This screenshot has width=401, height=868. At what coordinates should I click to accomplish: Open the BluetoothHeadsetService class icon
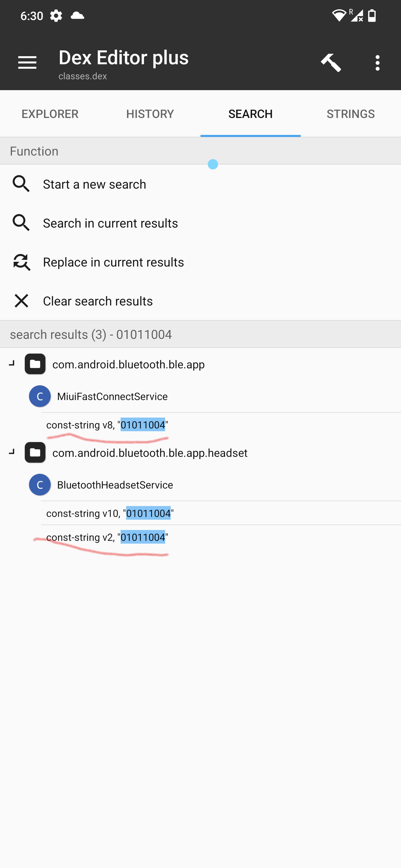tap(40, 485)
